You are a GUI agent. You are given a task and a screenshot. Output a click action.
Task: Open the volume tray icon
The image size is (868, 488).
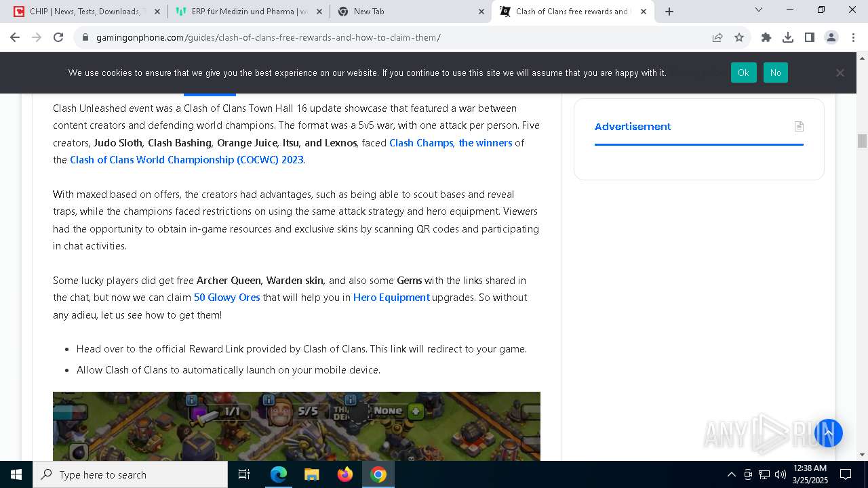pos(781,474)
